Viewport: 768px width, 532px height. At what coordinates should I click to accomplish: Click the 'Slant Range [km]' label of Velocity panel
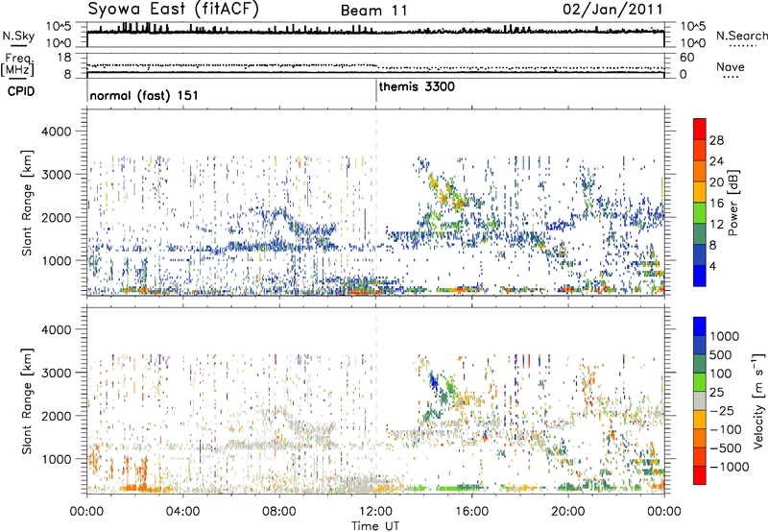click(x=27, y=400)
